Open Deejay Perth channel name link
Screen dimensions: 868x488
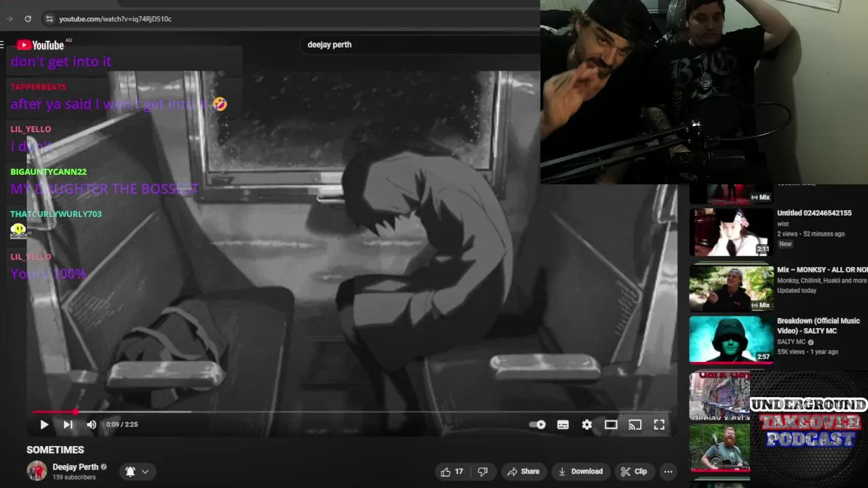click(x=75, y=467)
